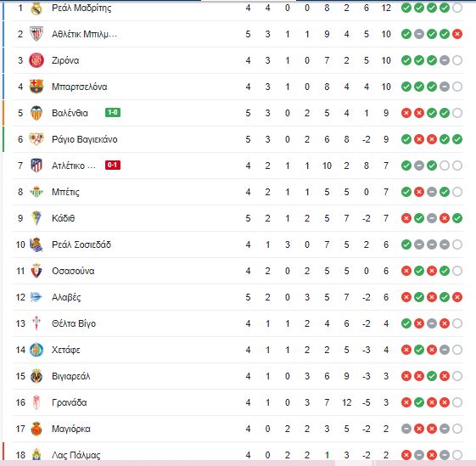This screenshot has width=476, height=466.
Task: Click the Getafe blue crest icon
Action: click(36, 350)
